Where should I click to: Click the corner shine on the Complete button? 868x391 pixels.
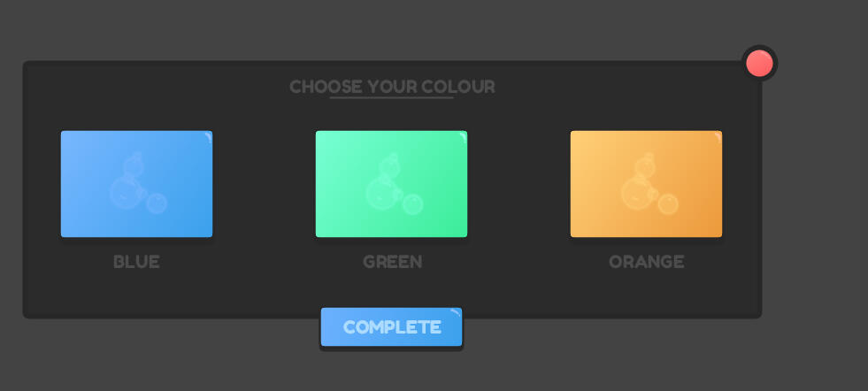456,312
